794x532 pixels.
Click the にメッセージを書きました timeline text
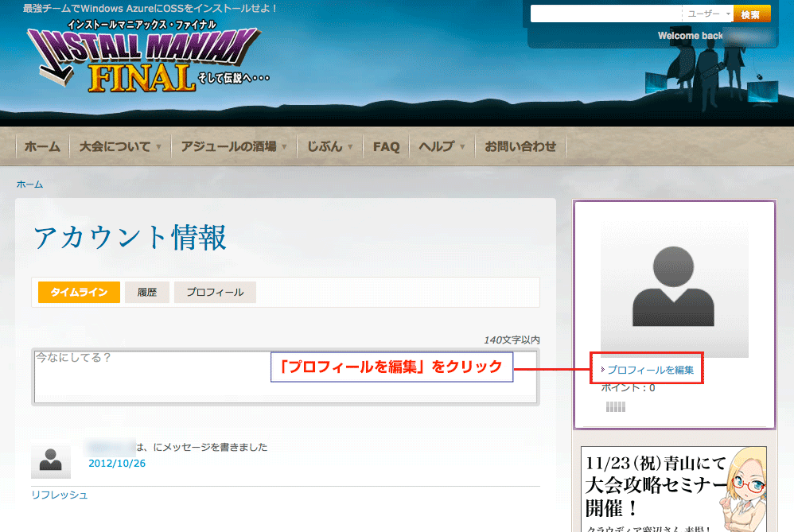pos(210,447)
